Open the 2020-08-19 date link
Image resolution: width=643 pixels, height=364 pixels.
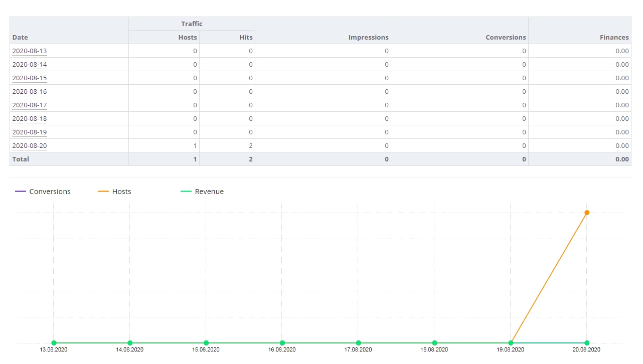coord(30,132)
